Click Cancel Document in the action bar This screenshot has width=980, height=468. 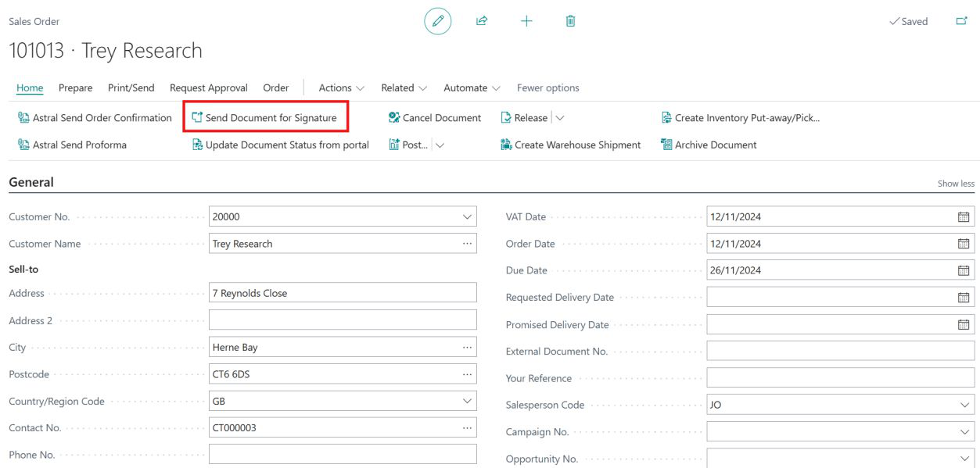coord(436,117)
